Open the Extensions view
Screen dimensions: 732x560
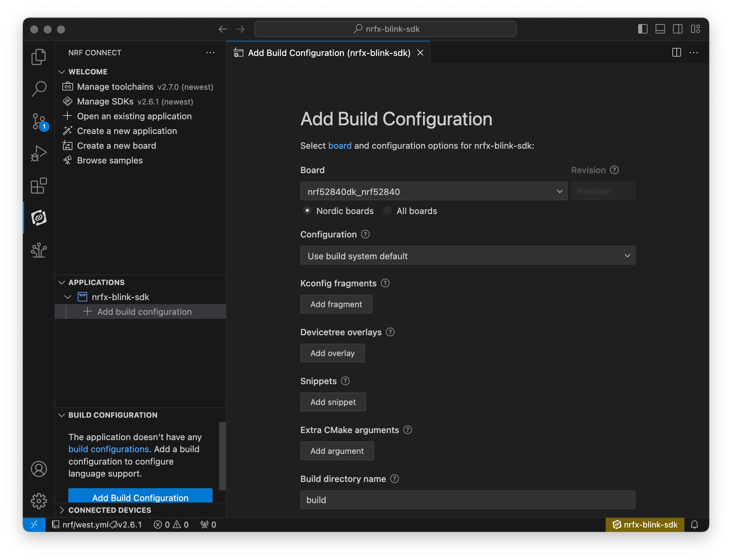click(x=39, y=185)
